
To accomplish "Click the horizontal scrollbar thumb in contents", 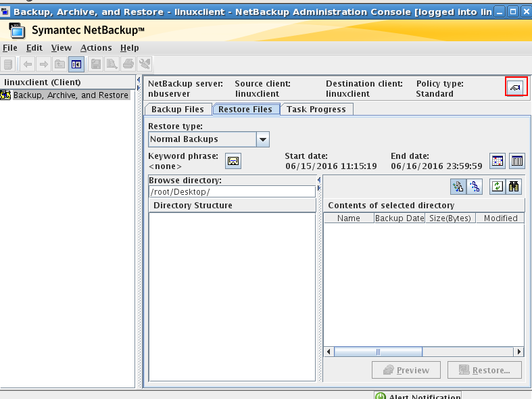I will pyautogui.click(x=379, y=352).
